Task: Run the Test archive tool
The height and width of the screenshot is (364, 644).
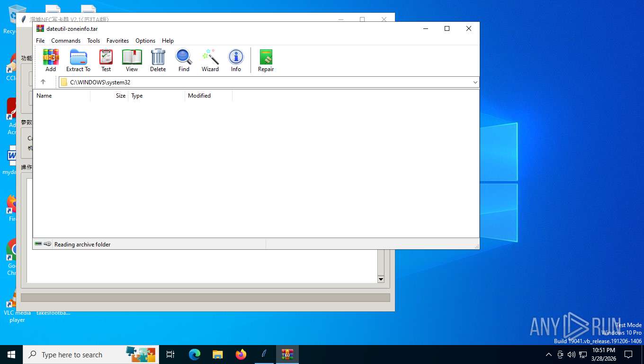Action: coord(106,60)
